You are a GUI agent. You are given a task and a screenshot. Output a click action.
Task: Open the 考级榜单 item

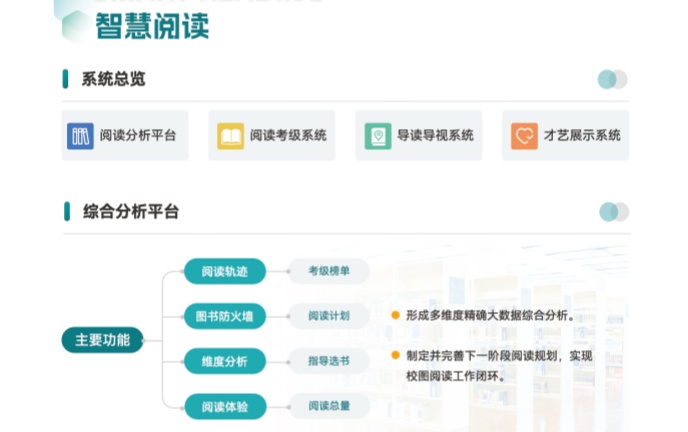[x=329, y=271]
